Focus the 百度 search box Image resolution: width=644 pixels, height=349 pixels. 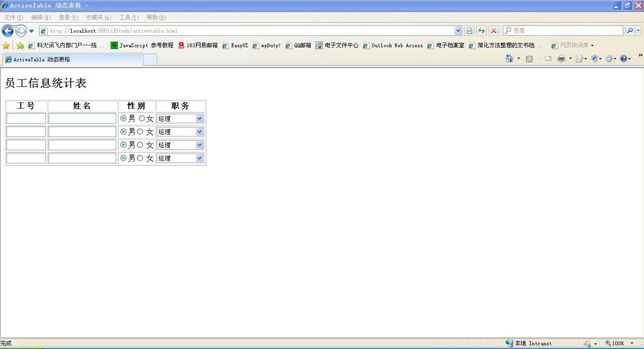point(563,31)
